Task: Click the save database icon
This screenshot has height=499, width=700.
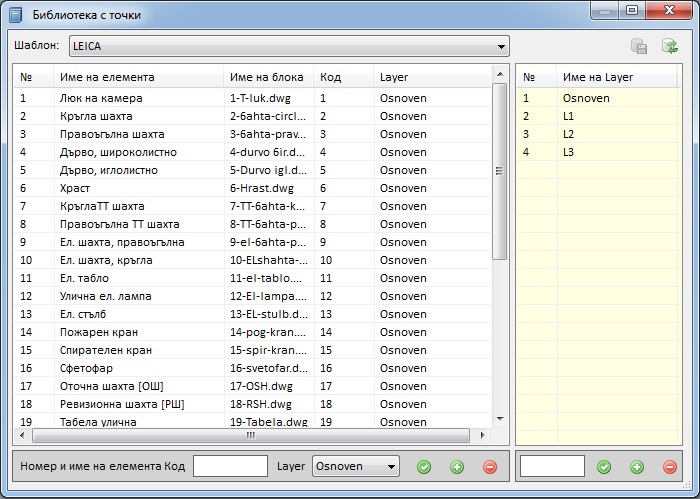Action: coord(639,46)
